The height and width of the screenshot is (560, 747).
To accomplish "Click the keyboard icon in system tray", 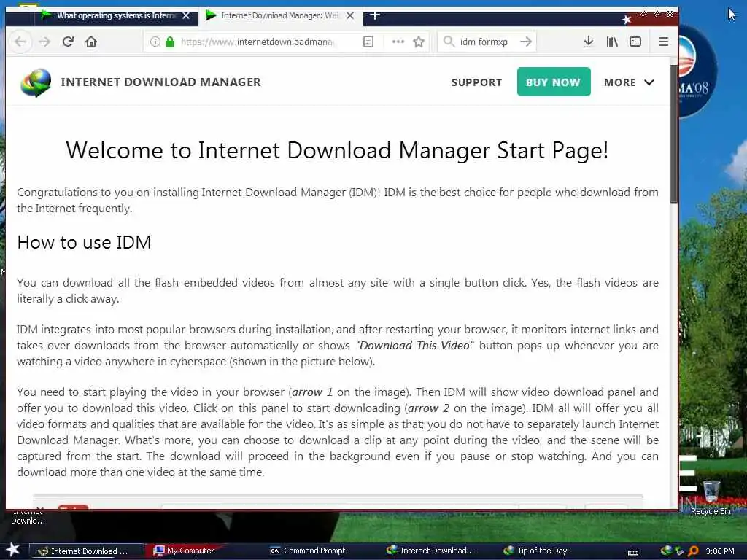I will pyautogui.click(x=632, y=553).
